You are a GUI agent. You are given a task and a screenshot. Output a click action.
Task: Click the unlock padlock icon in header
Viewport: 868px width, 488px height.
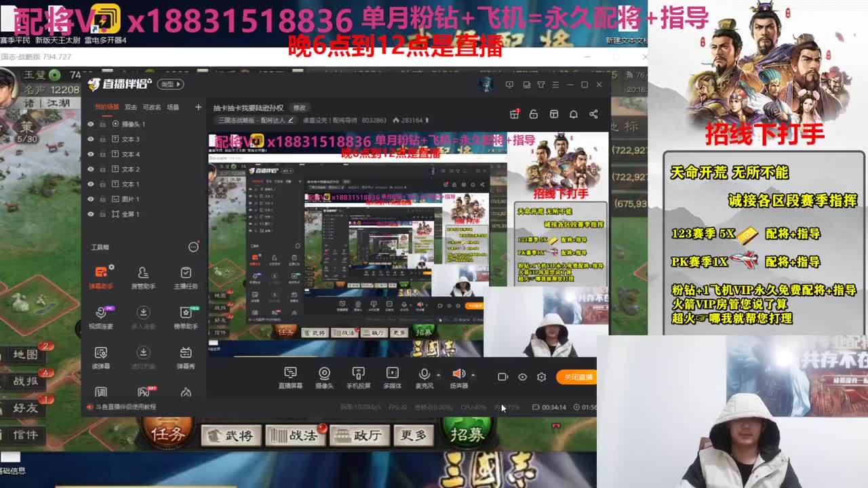tap(534, 114)
